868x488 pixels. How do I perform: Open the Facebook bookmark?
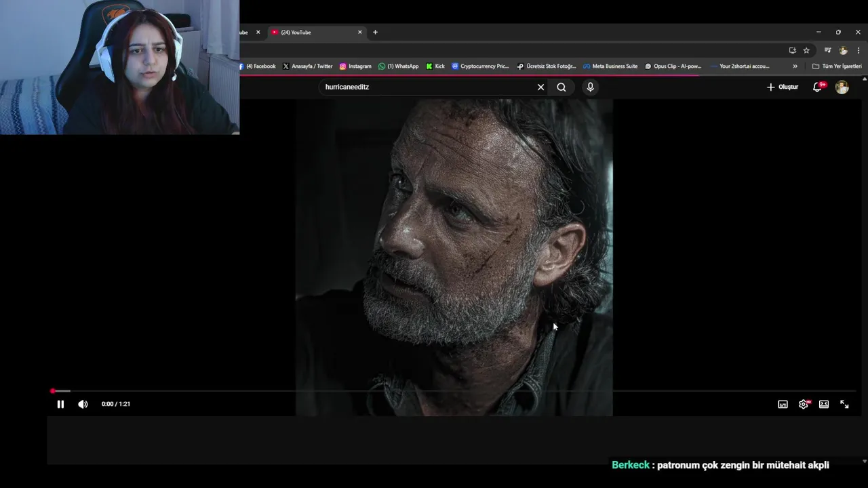point(258,66)
